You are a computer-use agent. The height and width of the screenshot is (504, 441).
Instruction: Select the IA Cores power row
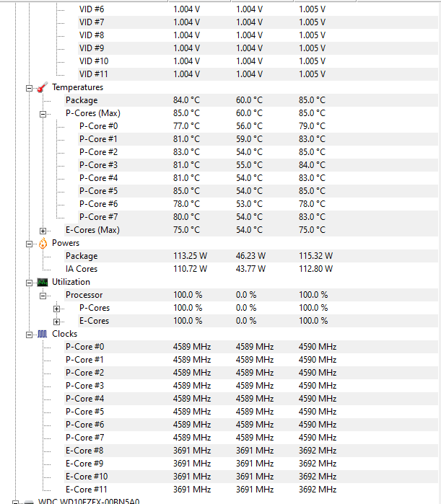(82, 269)
